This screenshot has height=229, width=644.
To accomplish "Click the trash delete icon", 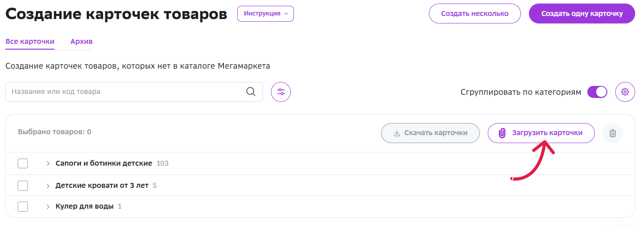I will tap(613, 133).
